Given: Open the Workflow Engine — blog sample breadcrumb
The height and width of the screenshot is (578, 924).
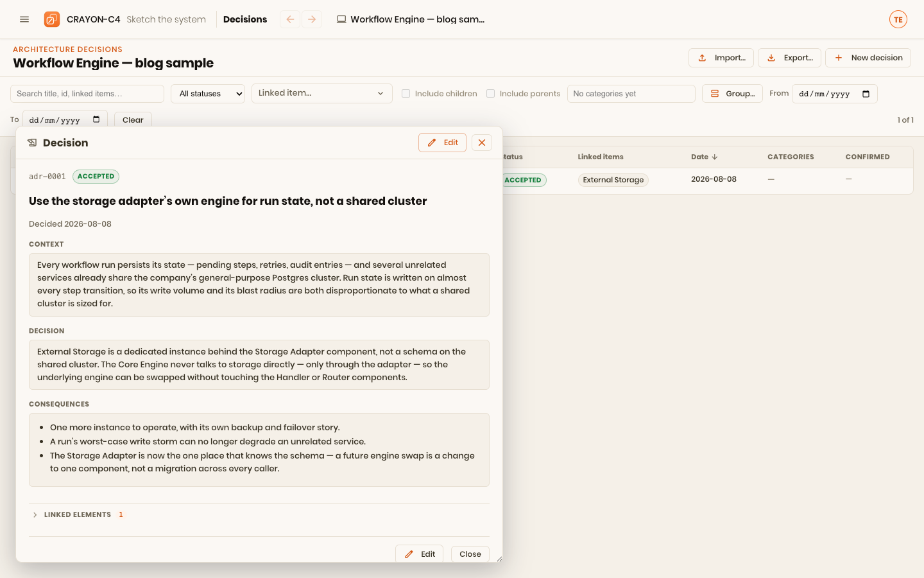Looking at the screenshot, I should 411,19.
